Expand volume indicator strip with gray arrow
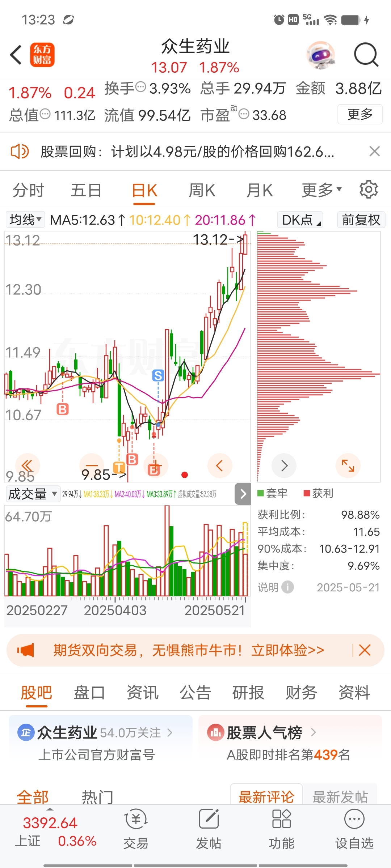Image resolution: width=391 pixels, height=868 pixels. click(243, 494)
